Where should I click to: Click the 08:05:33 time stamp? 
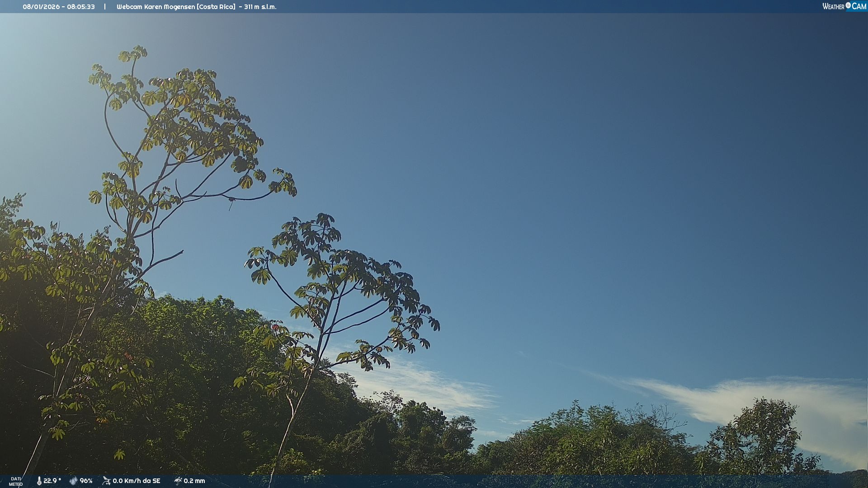(x=81, y=7)
